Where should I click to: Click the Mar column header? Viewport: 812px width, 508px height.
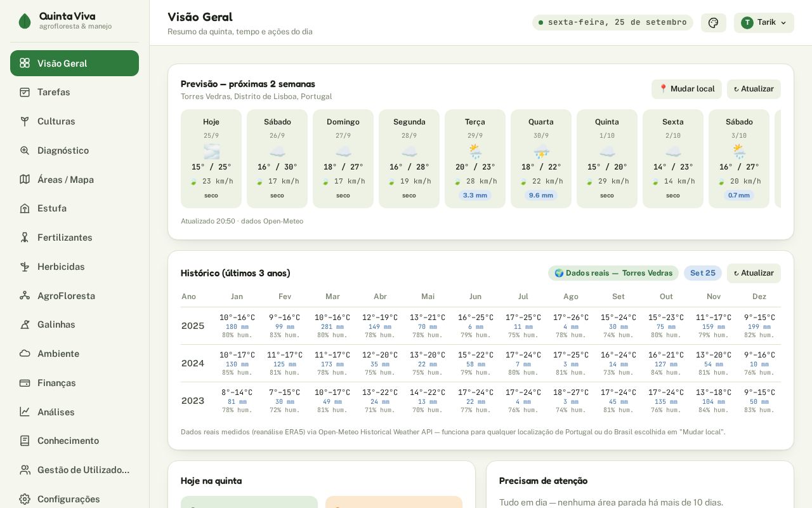pyautogui.click(x=332, y=297)
